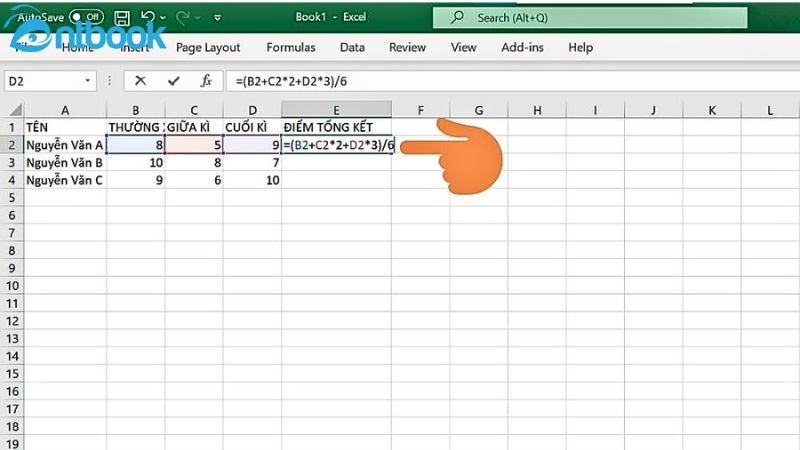
Task: Click the Redo arrow icon
Action: pos(183,18)
